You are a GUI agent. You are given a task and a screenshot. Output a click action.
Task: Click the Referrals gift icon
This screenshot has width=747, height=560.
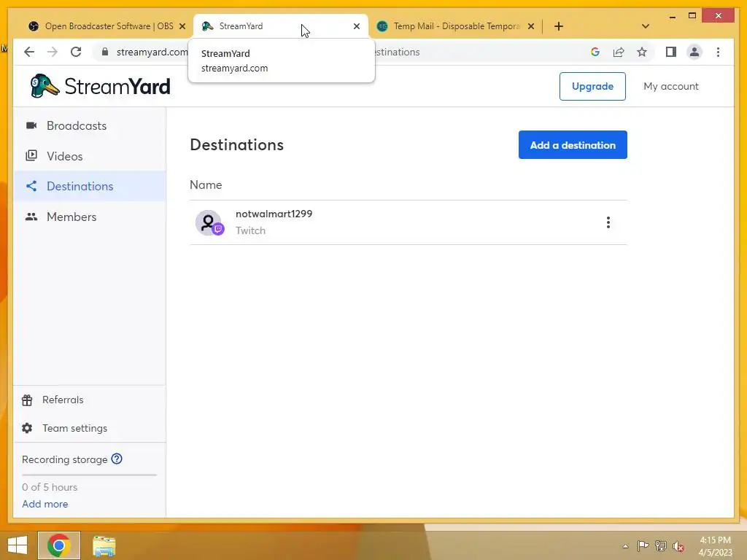pos(27,400)
